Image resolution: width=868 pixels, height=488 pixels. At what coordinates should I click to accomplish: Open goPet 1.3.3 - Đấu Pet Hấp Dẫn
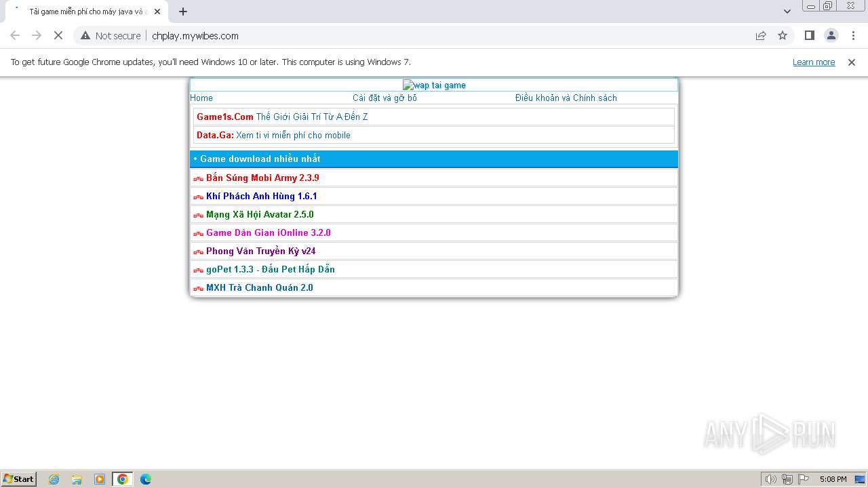pos(271,269)
